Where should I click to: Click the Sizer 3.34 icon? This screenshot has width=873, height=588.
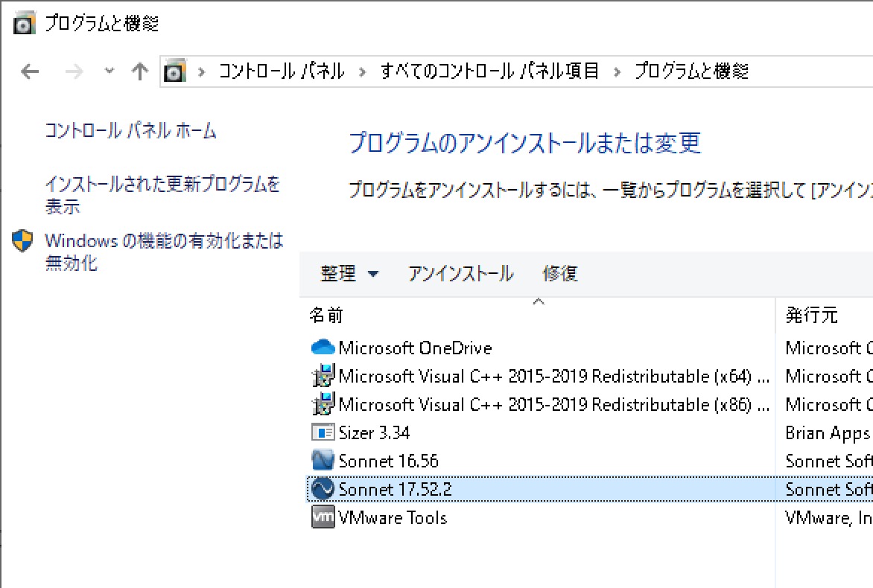pos(323,432)
